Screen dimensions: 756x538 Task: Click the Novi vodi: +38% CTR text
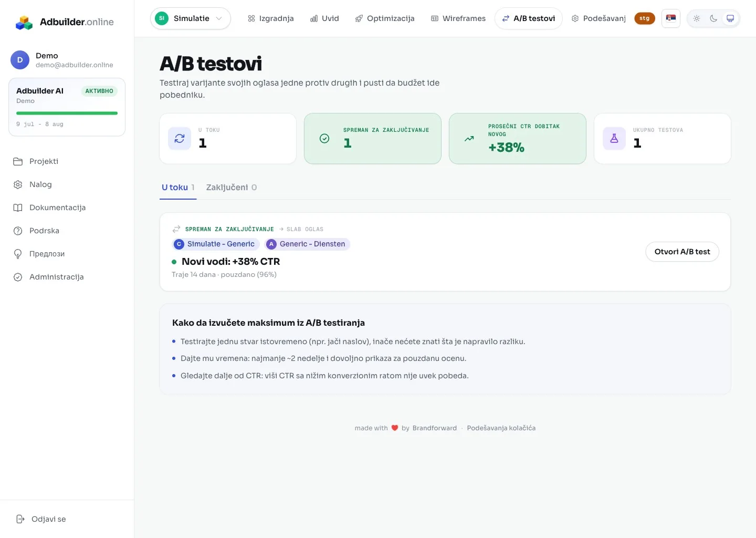pos(230,262)
